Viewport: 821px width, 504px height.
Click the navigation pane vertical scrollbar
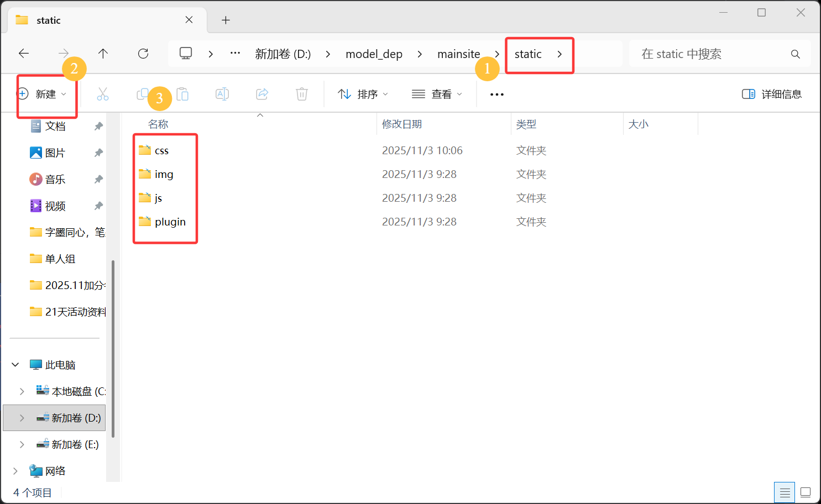(113, 348)
